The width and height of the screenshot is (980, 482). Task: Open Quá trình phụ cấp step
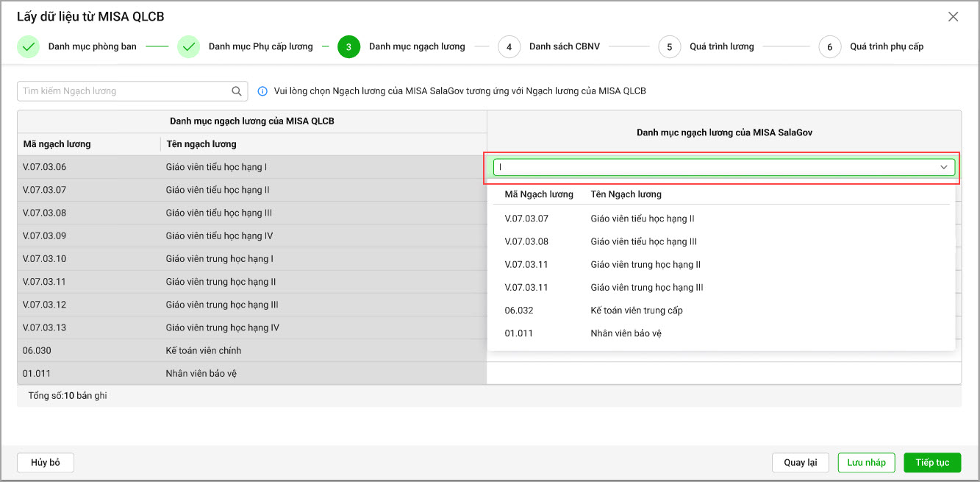tap(886, 46)
